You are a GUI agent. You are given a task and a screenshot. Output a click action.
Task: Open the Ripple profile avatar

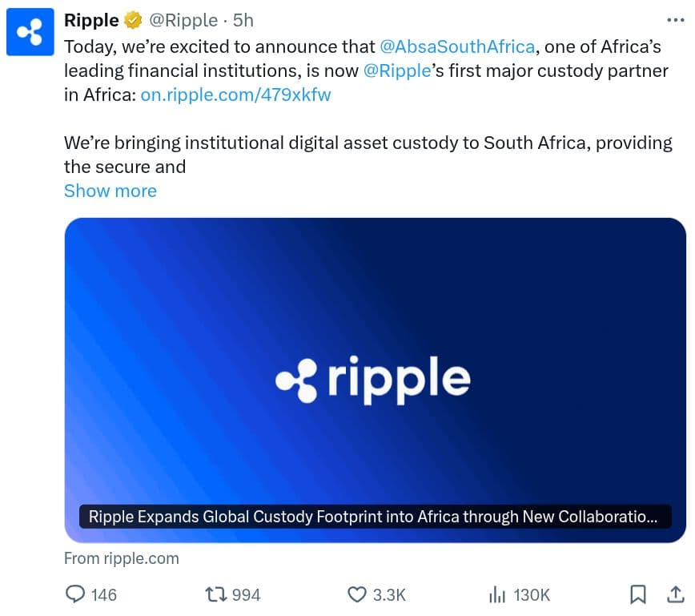coord(30,30)
